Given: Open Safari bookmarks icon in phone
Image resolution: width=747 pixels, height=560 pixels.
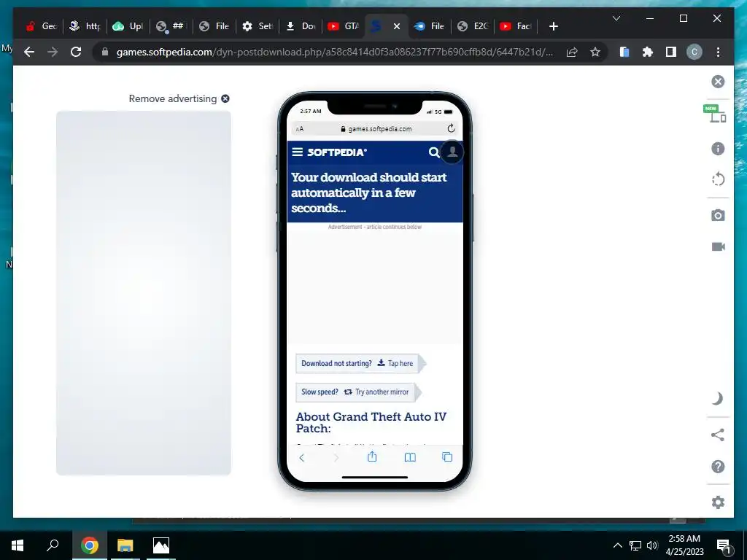Looking at the screenshot, I should point(410,457).
